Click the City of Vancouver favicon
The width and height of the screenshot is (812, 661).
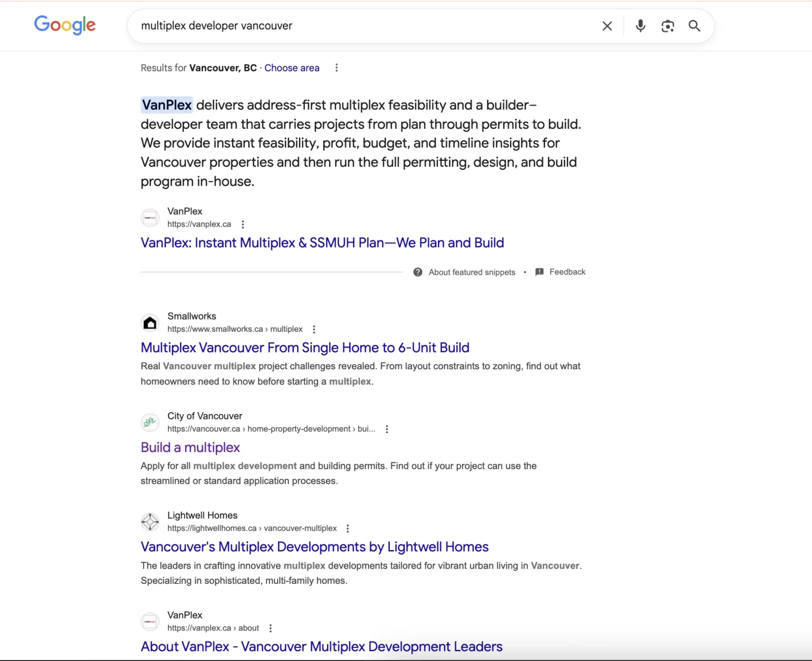pos(150,422)
